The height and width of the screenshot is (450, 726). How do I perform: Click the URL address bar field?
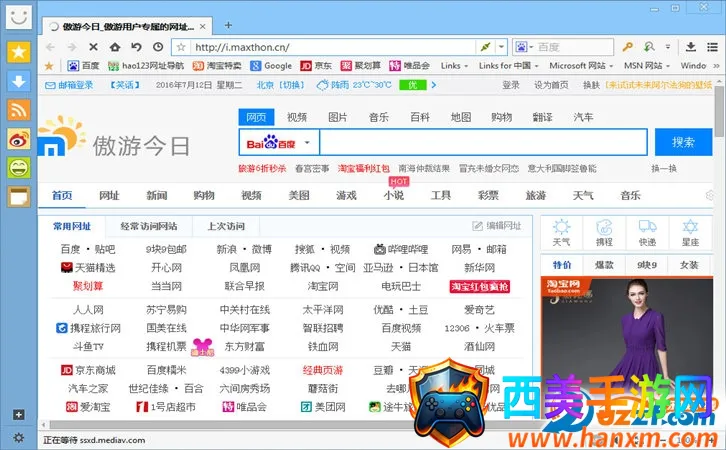pos(330,47)
